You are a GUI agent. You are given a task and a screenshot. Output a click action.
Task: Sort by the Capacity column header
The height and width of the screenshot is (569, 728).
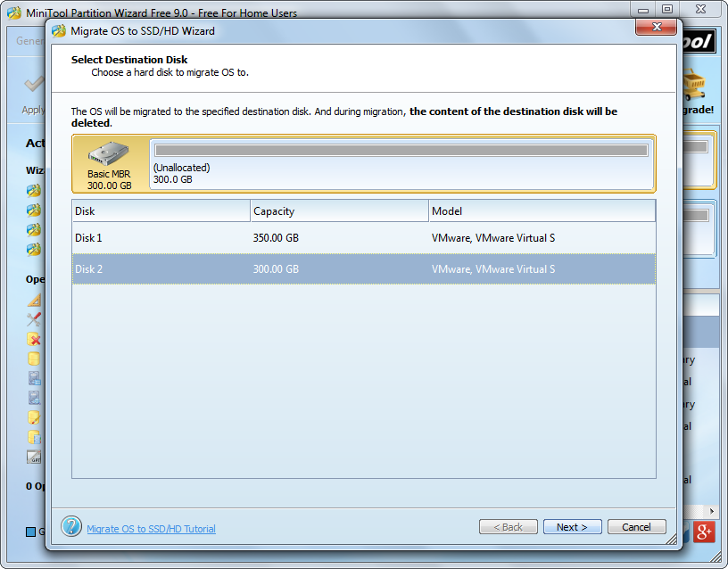339,211
